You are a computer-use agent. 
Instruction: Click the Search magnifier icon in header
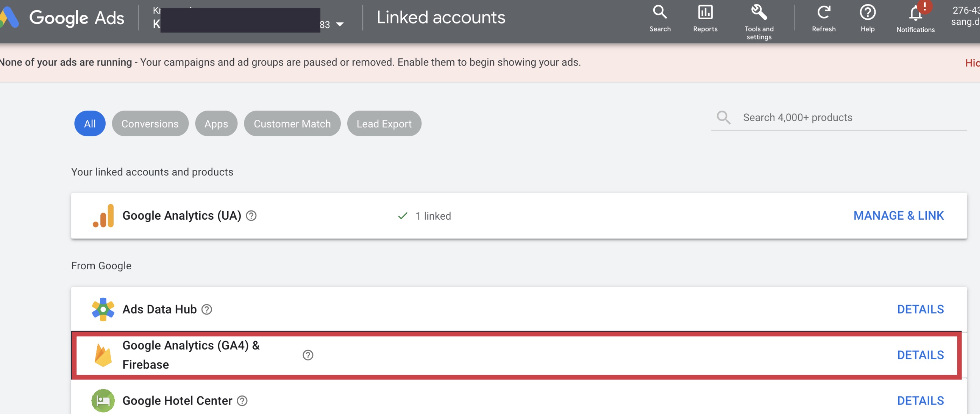pos(660,13)
